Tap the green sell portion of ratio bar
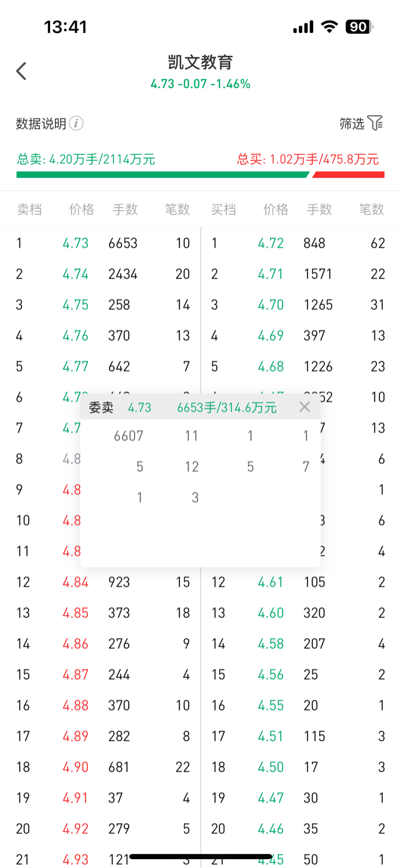 pos(163,175)
